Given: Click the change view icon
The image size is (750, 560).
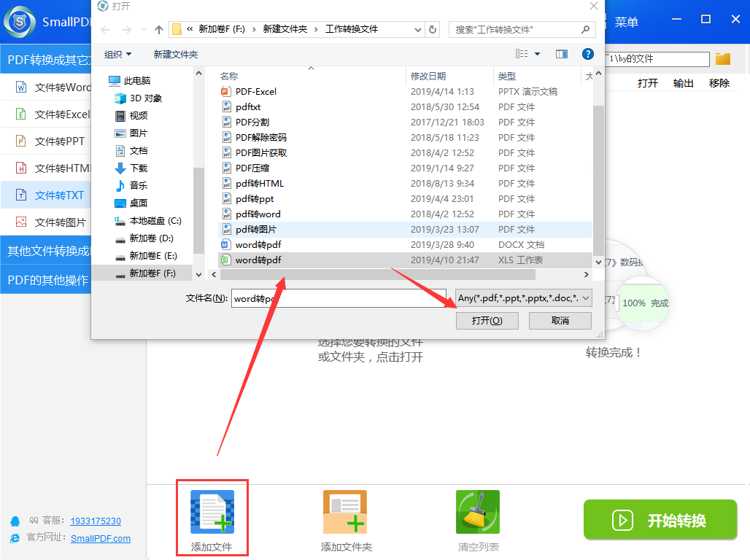Looking at the screenshot, I should coord(522,54).
